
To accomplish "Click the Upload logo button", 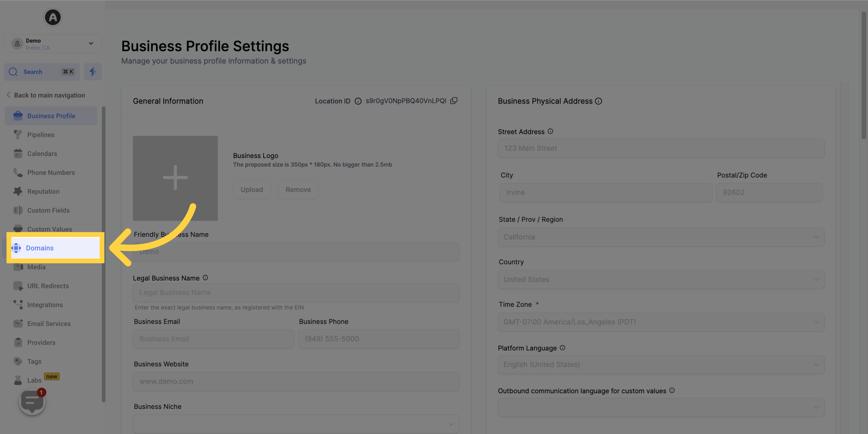I will [x=251, y=189].
